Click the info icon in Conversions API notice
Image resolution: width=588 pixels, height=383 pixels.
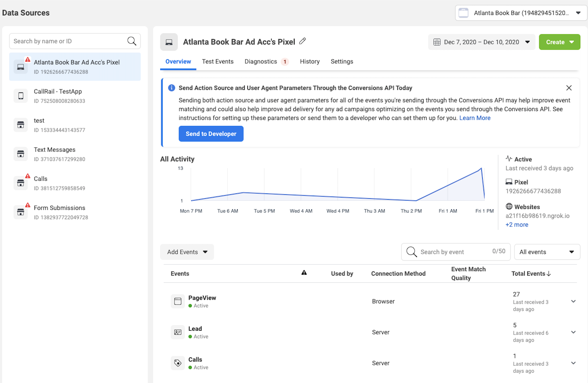[171, 88]
